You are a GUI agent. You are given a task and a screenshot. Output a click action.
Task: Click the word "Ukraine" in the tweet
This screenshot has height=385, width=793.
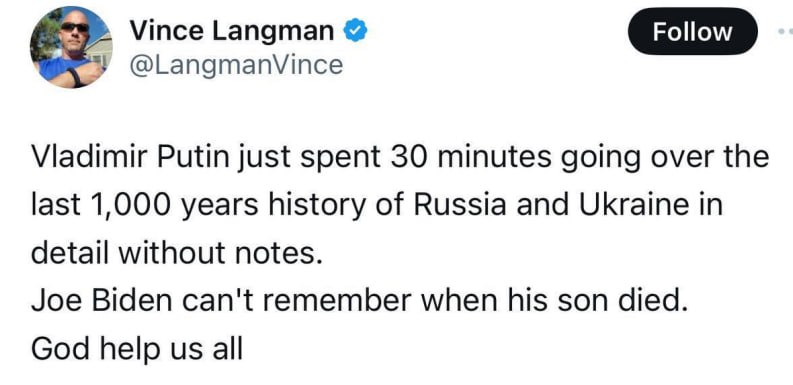[634, 204]
